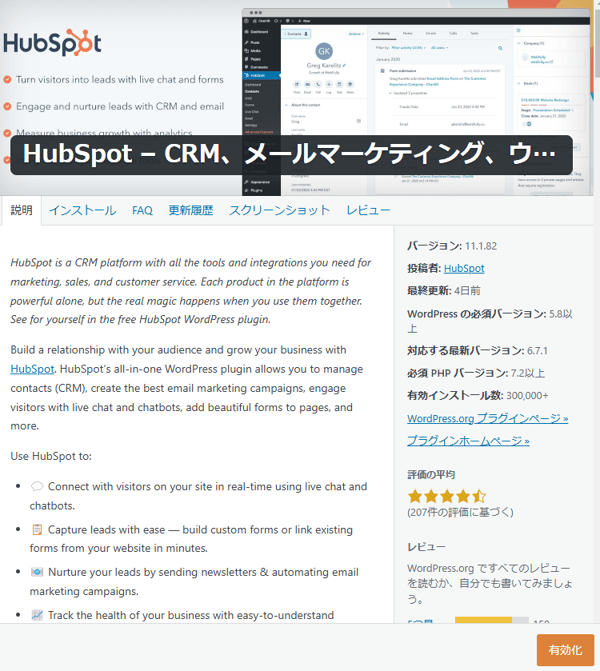The height and width of the screenshot is (671, 600).
Task: Click the (207件の評価に基づく) text
Action: tap(460, 512)
